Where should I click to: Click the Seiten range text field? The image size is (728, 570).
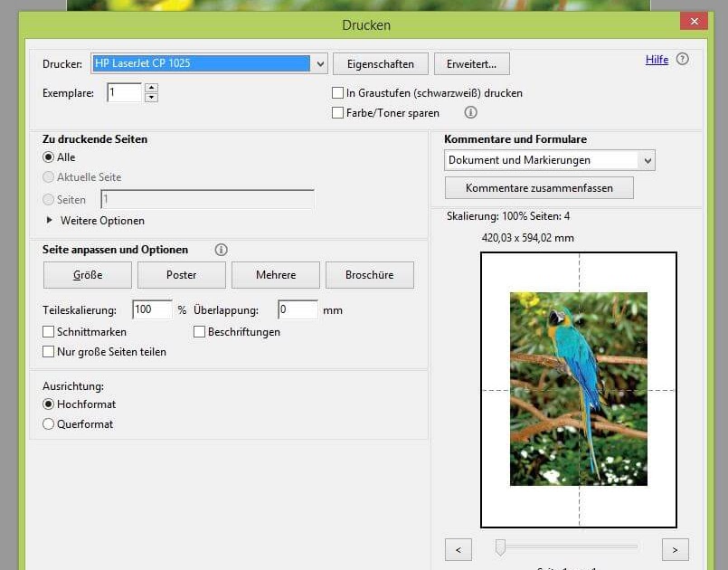[x=207, y=199]
